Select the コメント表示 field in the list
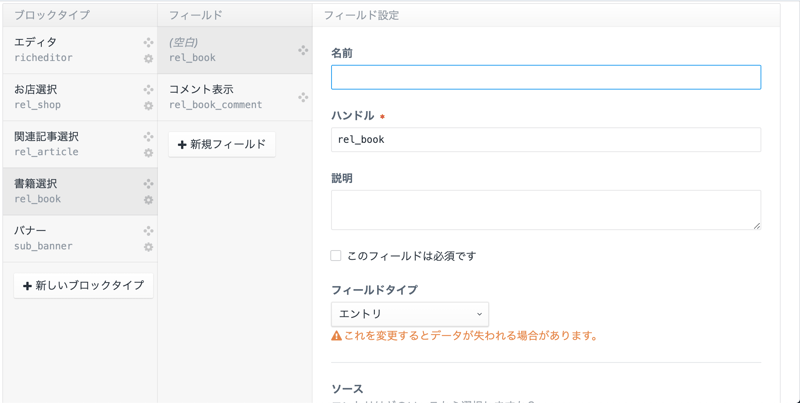 [x=225, y=97]
